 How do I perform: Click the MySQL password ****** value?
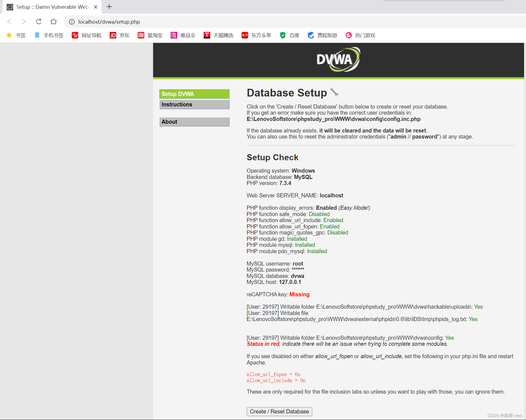pos(298,270)
